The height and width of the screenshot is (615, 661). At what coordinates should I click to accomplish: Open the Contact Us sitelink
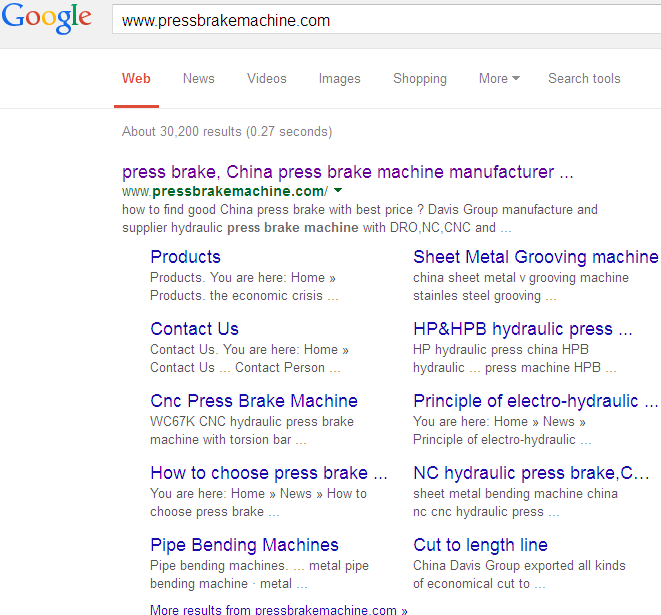[x=194, y=329]
